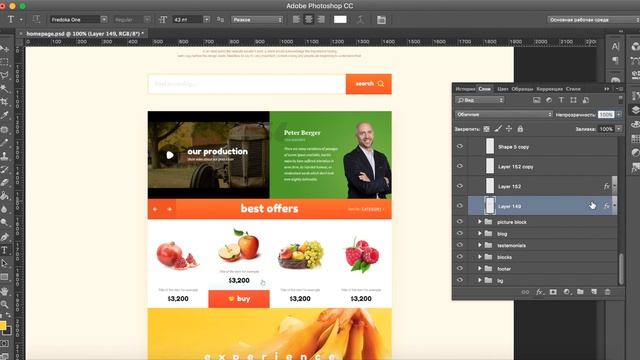Select the Zoom magnifier tool
The height and width of the screenshot is (360, 640).
pyautogui.click(x=4, y=304)
